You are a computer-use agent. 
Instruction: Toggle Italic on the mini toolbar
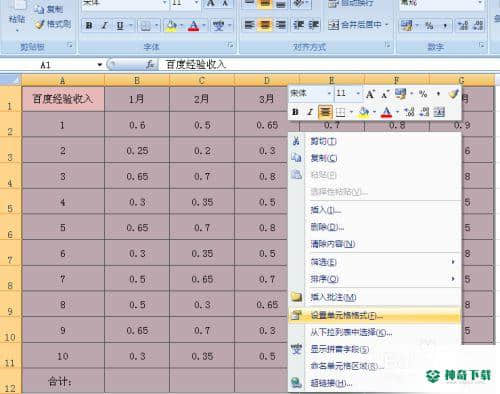pyautogui.click(x=310, y=112)
